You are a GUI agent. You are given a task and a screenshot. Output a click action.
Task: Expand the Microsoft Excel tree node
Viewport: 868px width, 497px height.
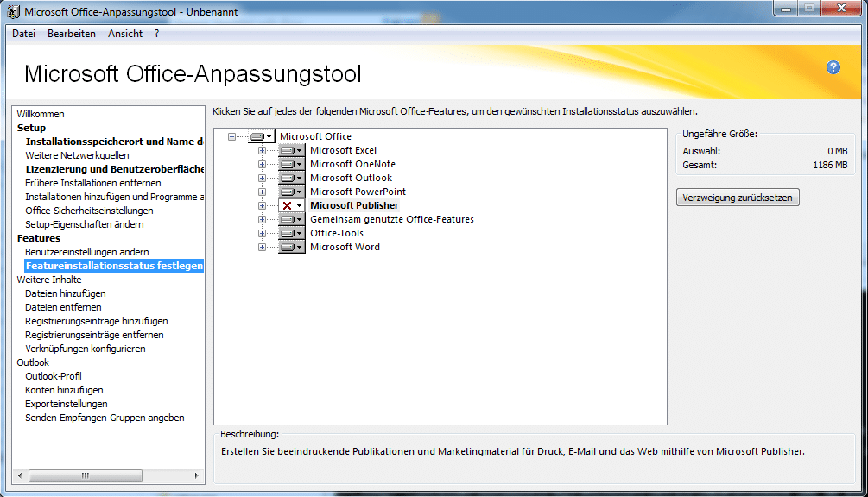pos(262,150)
